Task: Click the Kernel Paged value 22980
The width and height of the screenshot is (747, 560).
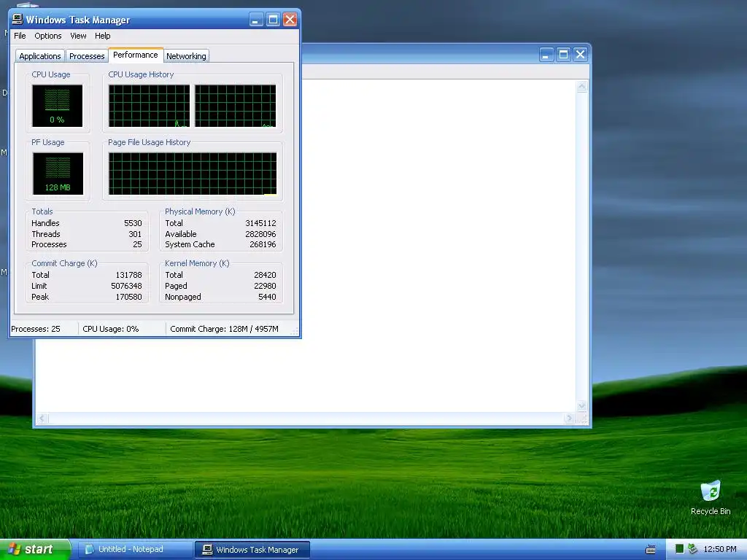Action: pyautogui.click(x=265, y=286)
